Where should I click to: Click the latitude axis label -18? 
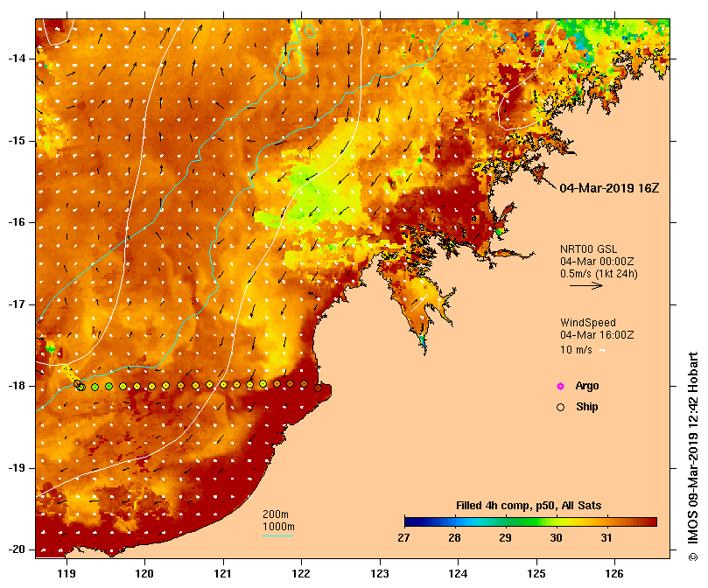click(18, 386)
